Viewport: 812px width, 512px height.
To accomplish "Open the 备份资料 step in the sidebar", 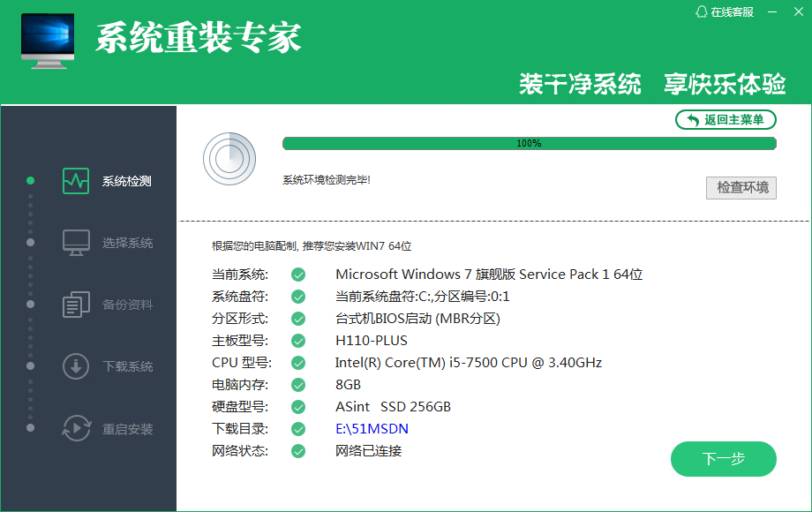I will click(127, 305).
